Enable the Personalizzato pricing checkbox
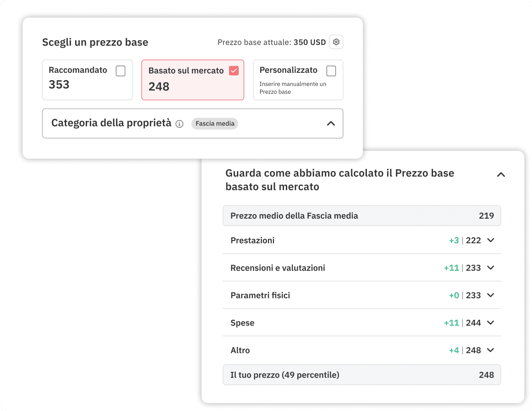The image size is (532, 411). (331, 70)
